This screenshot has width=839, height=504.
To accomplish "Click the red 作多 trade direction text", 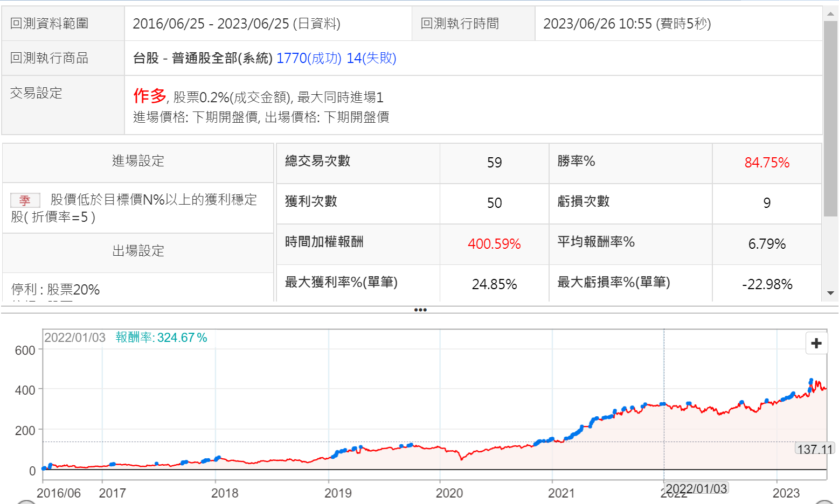I will point(150,96).
